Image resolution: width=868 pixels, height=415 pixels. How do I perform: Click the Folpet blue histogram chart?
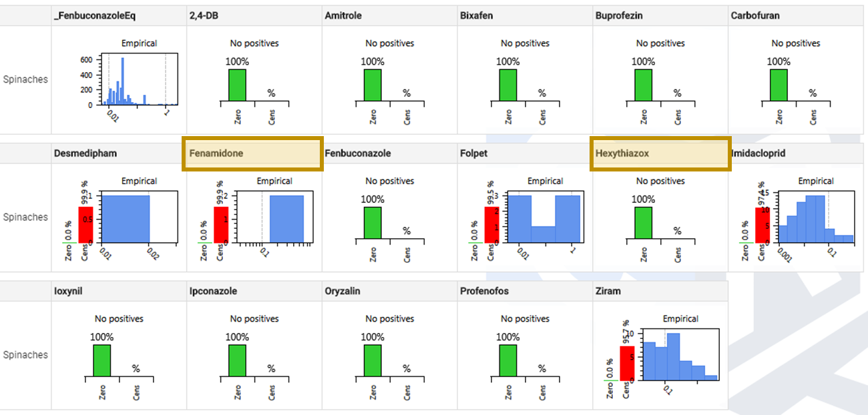pos(544,218)
